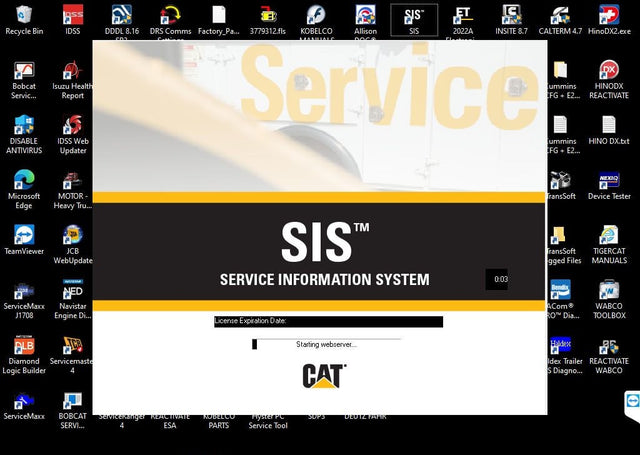Image resolution: width=640 pixels, height=455 pixels.
Task: Click the CAT logo on splash screen
Action: coord(324,376)
